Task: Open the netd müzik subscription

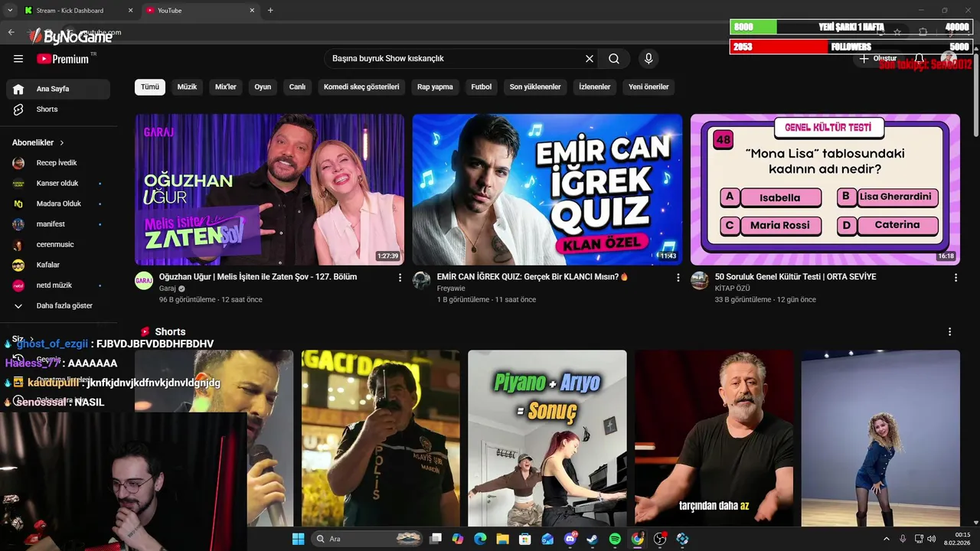Action: pyautogui.click(x=58, y=285)
